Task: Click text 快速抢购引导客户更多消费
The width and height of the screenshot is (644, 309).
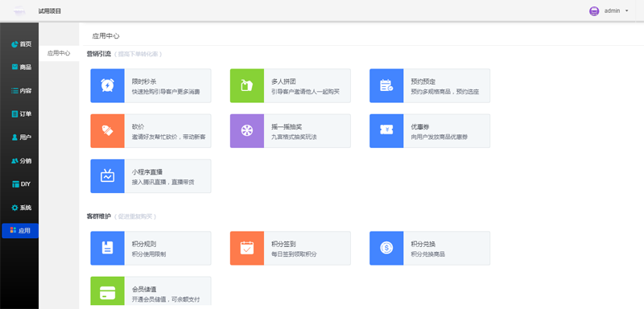Action: (x=166, y=92)
